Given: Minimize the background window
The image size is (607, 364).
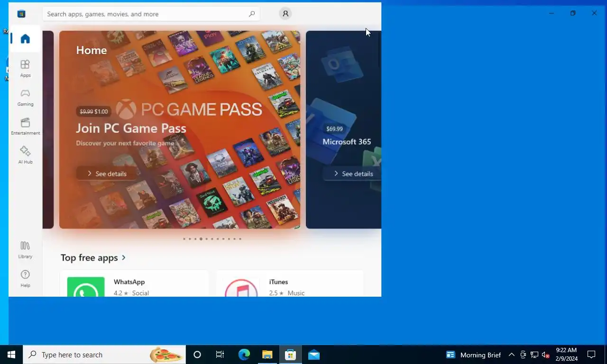Looking at the screenshot, I should tap(551, 13).
